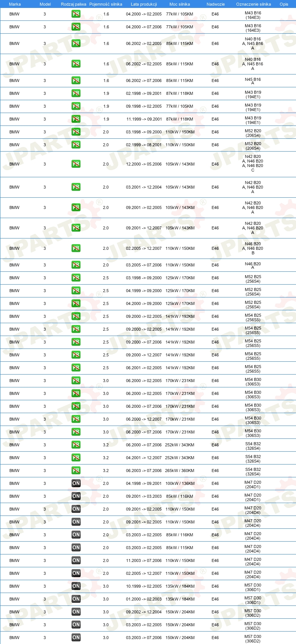Click 87kW / 118KM cell for 02.1998 -> 09.2001
Screen dimensions: 296x644
[179, 93]
